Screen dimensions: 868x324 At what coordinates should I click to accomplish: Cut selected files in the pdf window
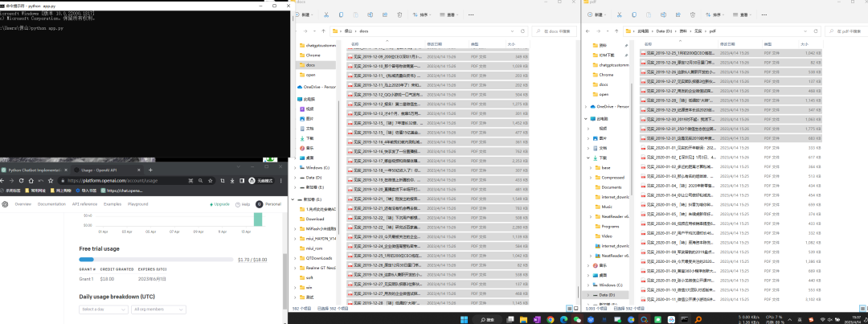click(x=620, y=14)
